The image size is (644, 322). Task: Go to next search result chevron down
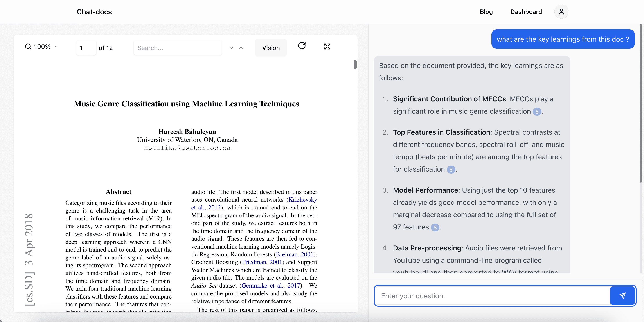(231, 48)
